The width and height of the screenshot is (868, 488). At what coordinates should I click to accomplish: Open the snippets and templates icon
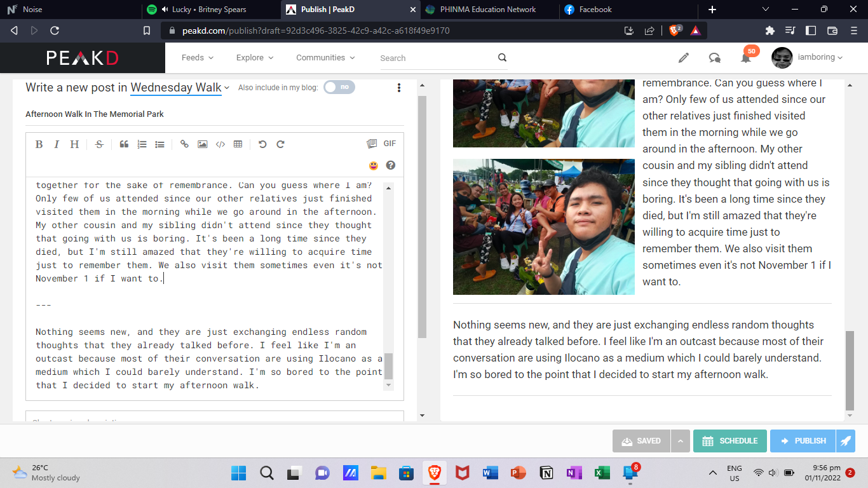[x=372, y=144]
